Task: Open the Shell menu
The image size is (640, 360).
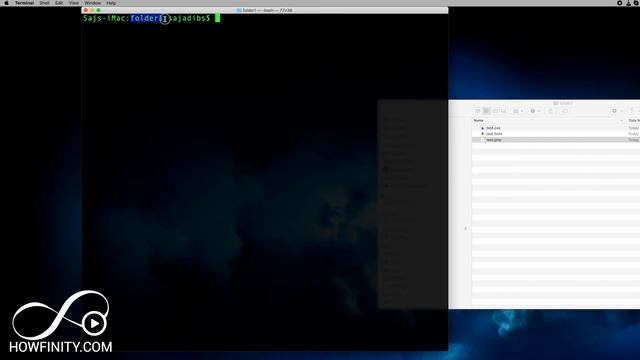Action: coord(44,3)
